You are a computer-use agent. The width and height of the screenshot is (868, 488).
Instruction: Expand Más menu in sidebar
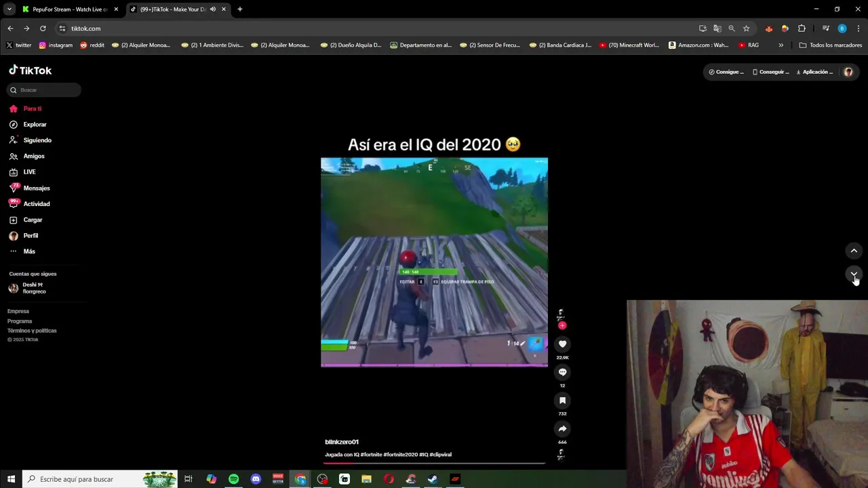coord(22,251)
